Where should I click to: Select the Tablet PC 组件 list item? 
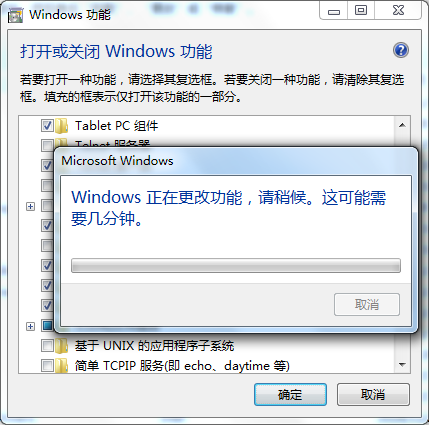pyautogui.click(x=116, y=126)
